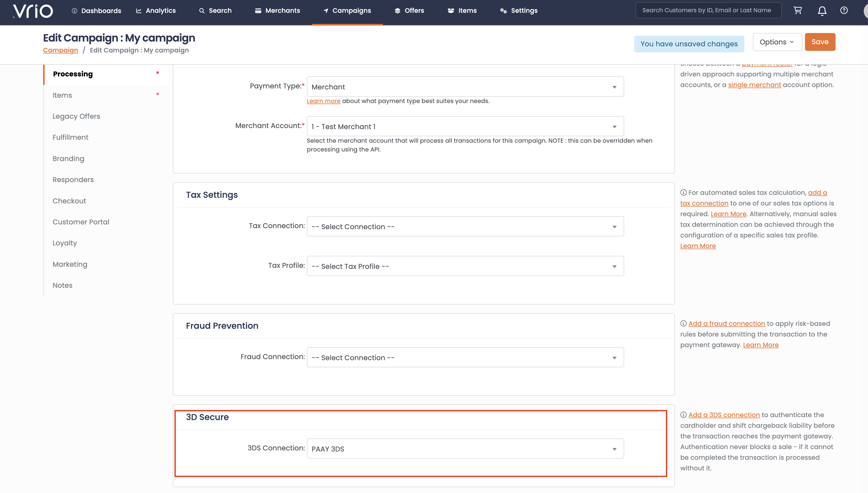Click the info icon beside Add a fraud connection
The height and width of the screenshot is (493, 868).
[x=684, y=323]
